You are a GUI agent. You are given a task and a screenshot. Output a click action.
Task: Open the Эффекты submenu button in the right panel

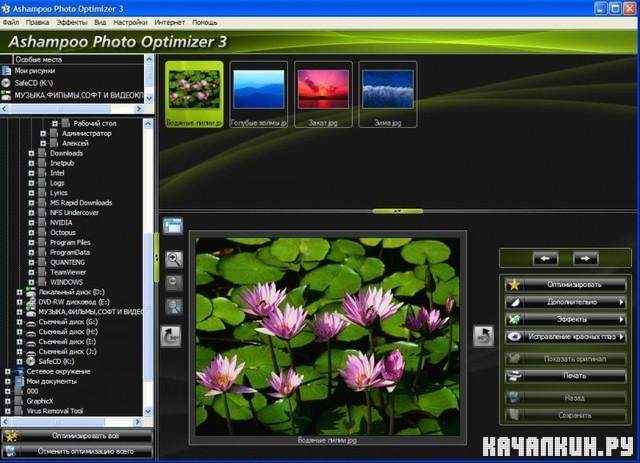point(566,320)
